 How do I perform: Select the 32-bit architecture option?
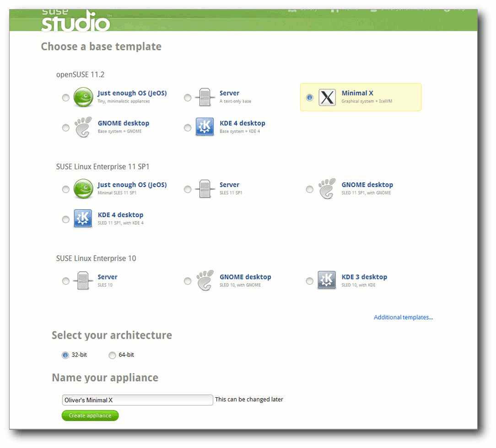click(65, 355)
